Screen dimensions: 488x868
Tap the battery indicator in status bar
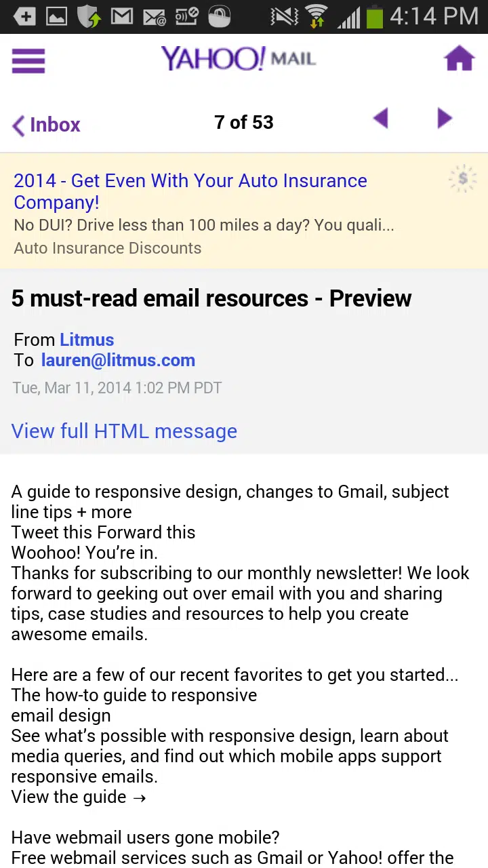[x=374, y=16]
